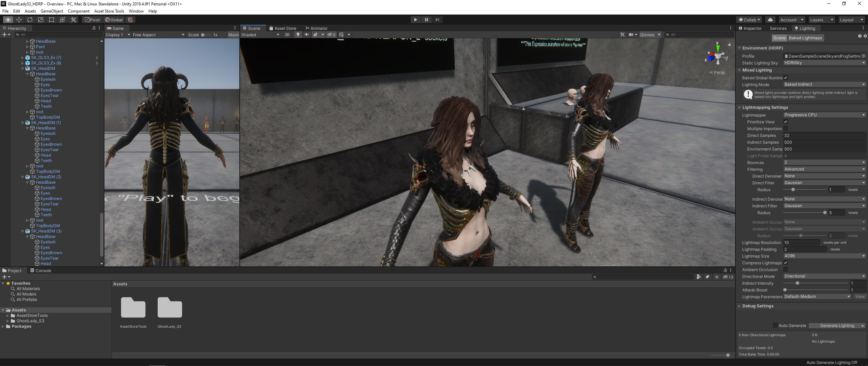The height and width of the screenshot is (366, 868).
Task: Collapse SK_HeadDM (1) in Hierarchy
Action: [x=23, y=123]
